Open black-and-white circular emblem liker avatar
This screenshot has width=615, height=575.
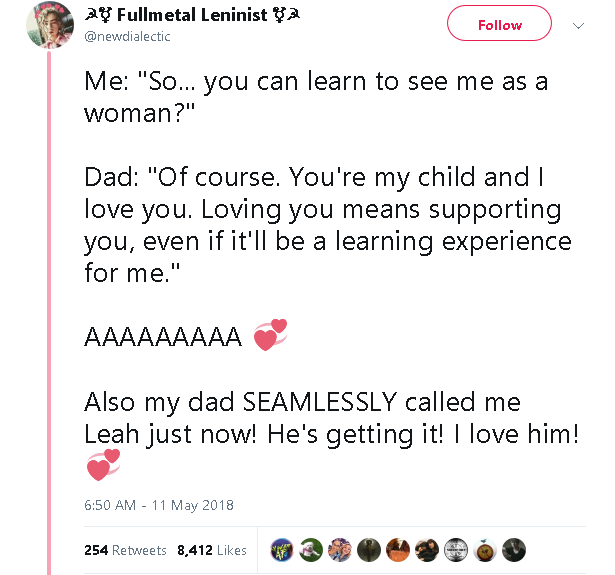coord(456,550)
